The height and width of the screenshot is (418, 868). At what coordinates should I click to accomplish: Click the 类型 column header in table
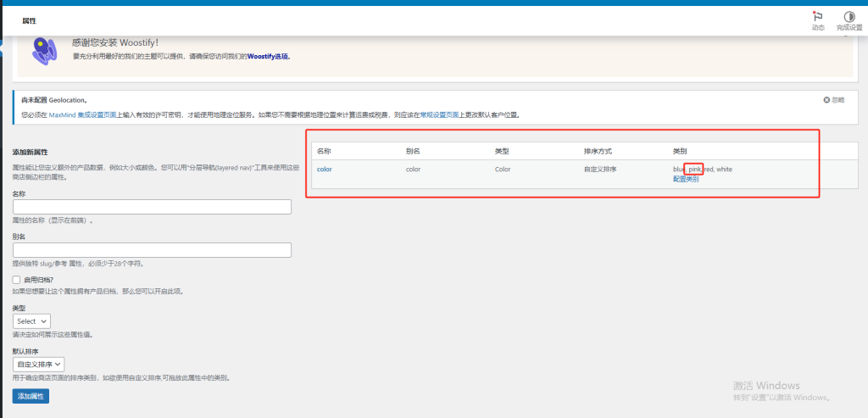[x=502, y=151]
